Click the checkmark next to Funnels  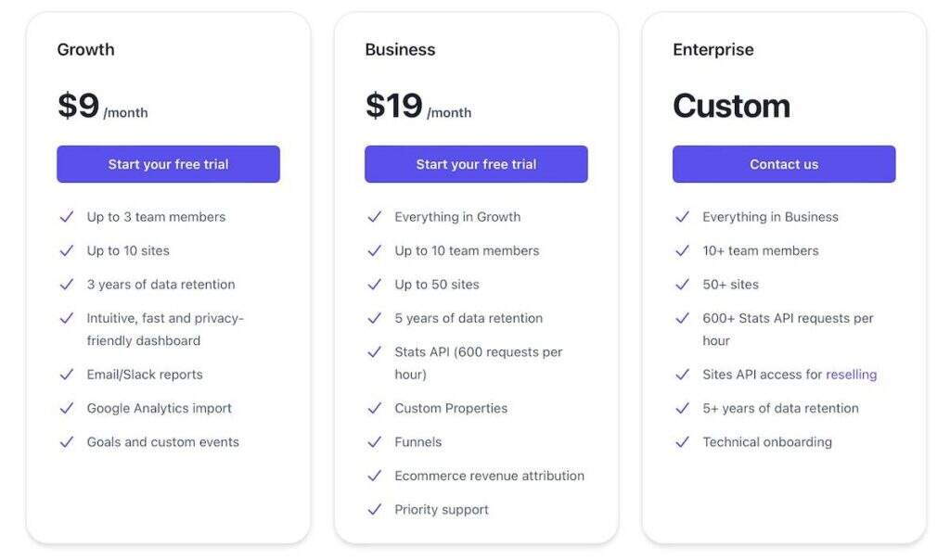tap(375, 442)
